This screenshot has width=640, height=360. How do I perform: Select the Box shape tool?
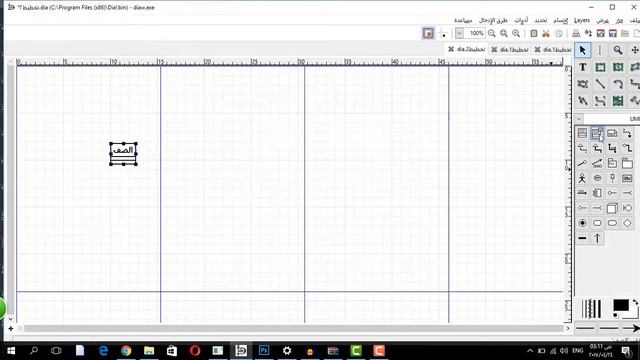pyautogui.click(x=600, y=67)
